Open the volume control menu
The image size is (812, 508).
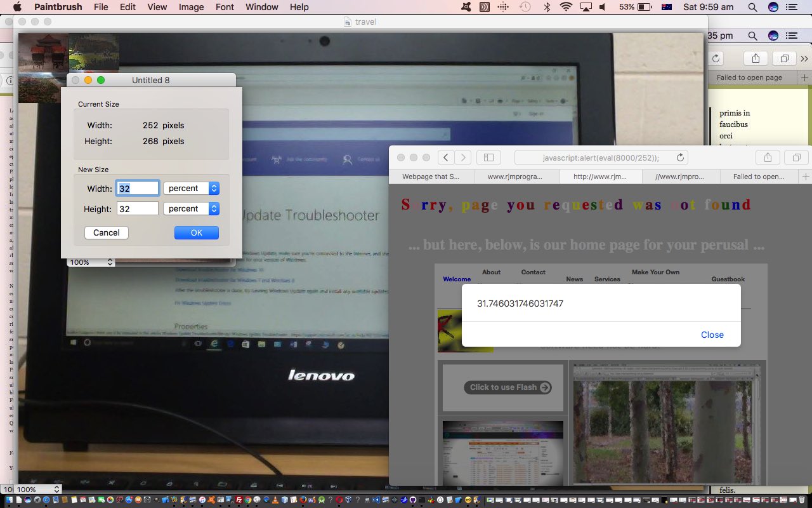(x=602, y=7)
